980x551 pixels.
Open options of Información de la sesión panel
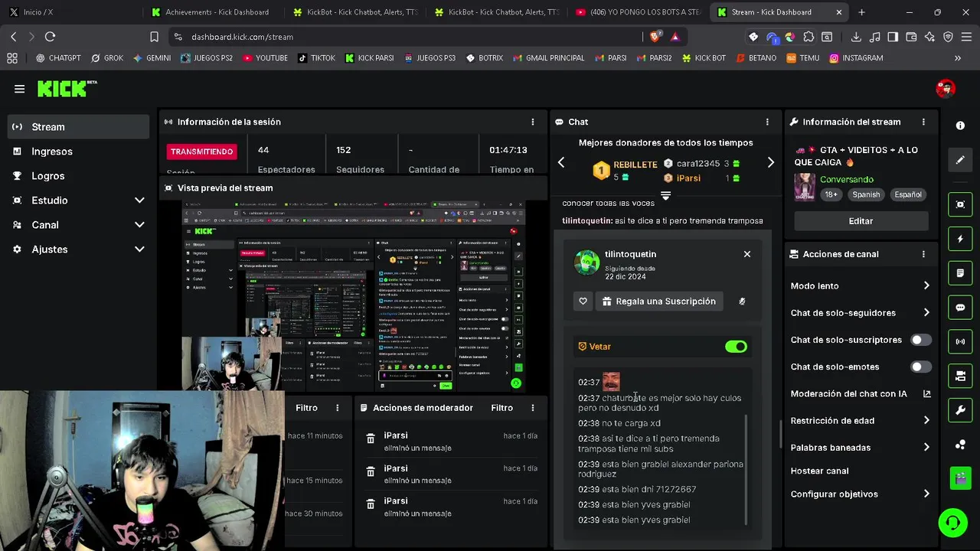tap(533, 122)
